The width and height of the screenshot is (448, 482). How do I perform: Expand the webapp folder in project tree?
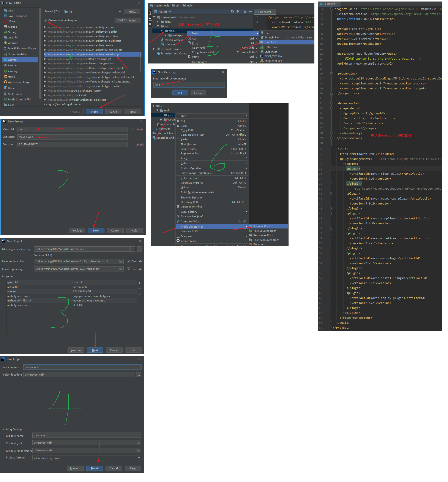pyautogui.click(x=166, y=35)
